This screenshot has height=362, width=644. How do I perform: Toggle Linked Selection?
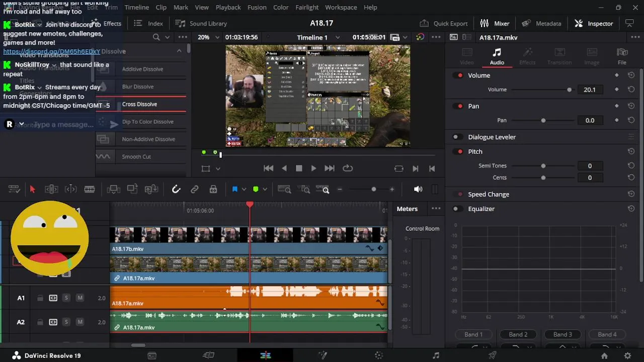click(195, 189)
